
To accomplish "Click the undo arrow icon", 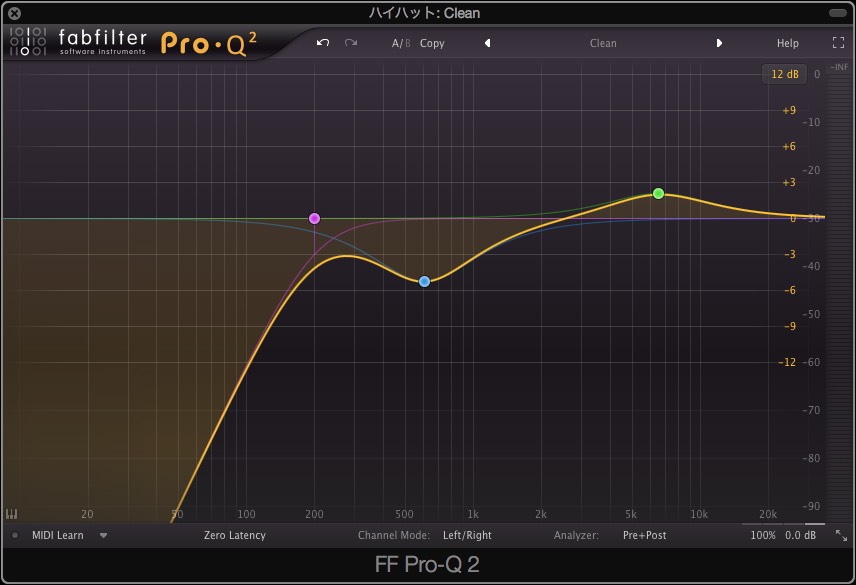I will click(x=323, y=43).
